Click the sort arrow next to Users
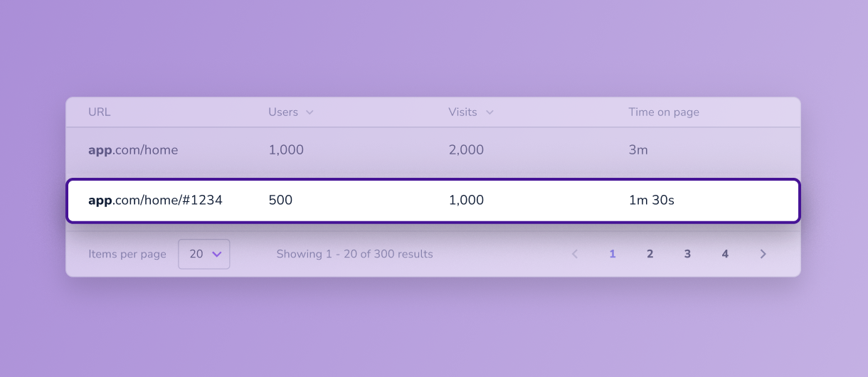Image resolution: width=868 pixels, height=377 pixels. [x=309, y=112]
